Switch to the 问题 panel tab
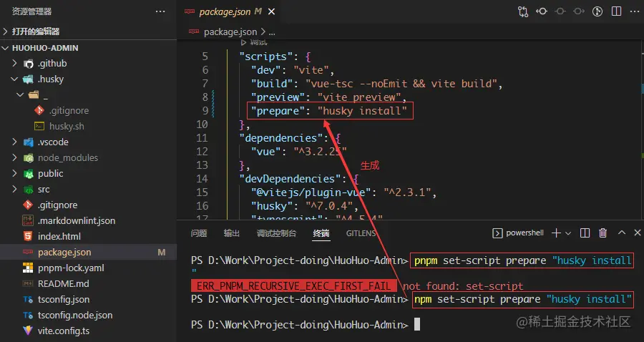The width and height of the screenshot is (644, 342). [x=199, y=233]
